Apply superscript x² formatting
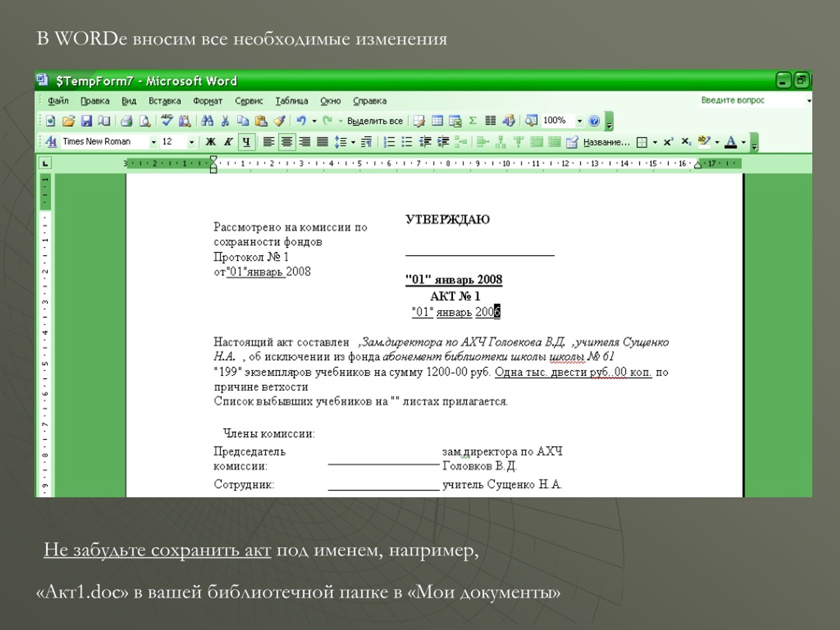Image resolution: width=840 pixels, height=630 pixels. pos(668,142)
